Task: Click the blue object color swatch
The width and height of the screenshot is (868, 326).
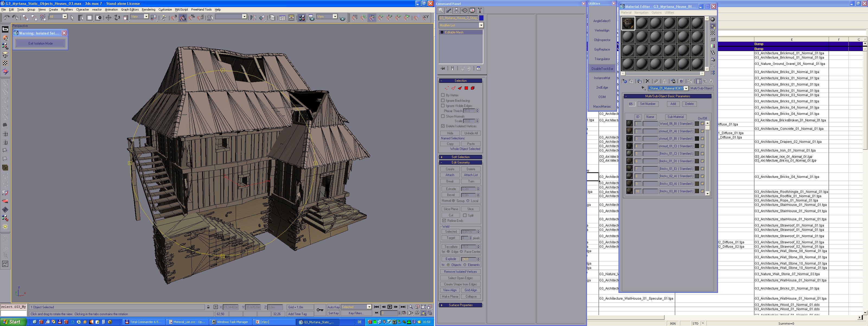Action: coord(481,18)
